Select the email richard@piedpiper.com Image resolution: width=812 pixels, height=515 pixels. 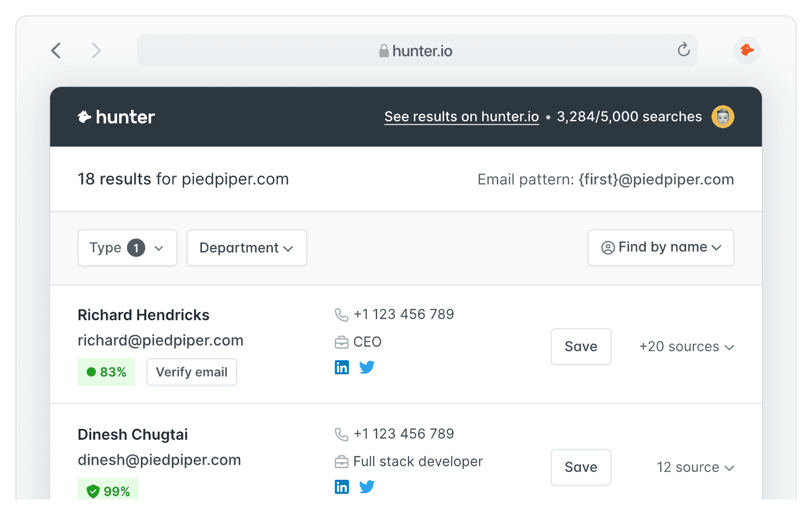tap(161, 340)
